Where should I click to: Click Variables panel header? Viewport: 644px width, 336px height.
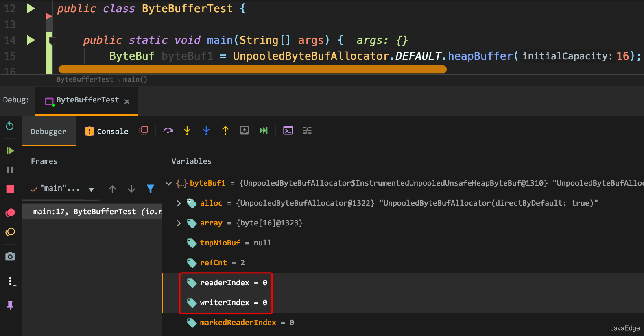click(191, 161)
